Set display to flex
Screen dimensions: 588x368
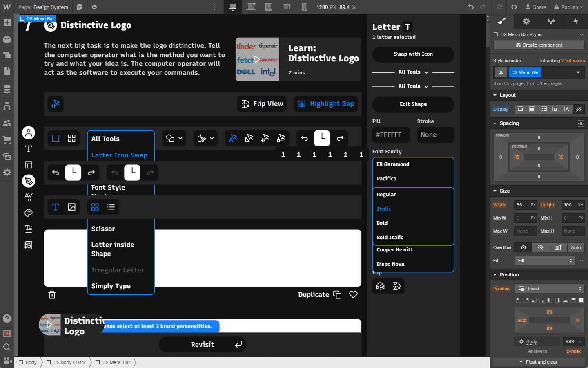click(x=532, y=109)
